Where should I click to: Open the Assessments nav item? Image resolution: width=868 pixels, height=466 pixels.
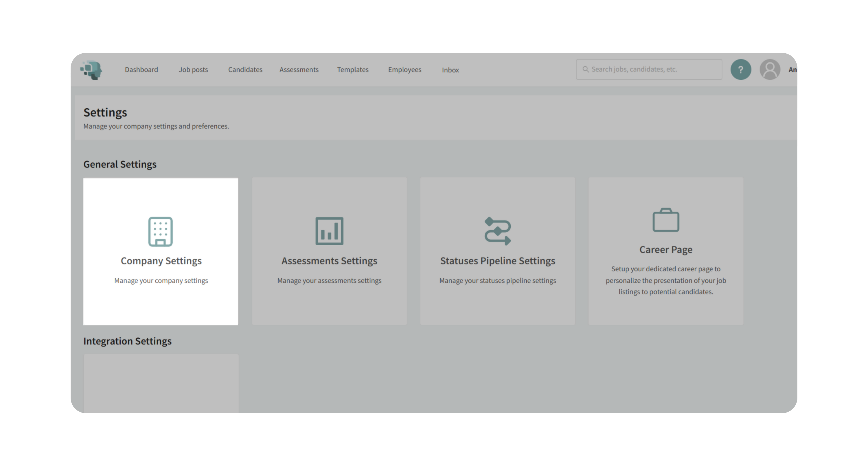point(299,70)
